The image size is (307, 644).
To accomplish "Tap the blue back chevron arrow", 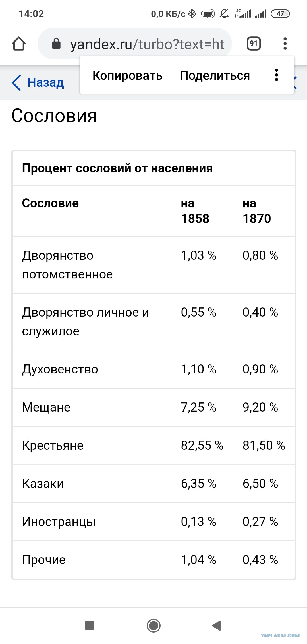I will [x=16, y=83].
